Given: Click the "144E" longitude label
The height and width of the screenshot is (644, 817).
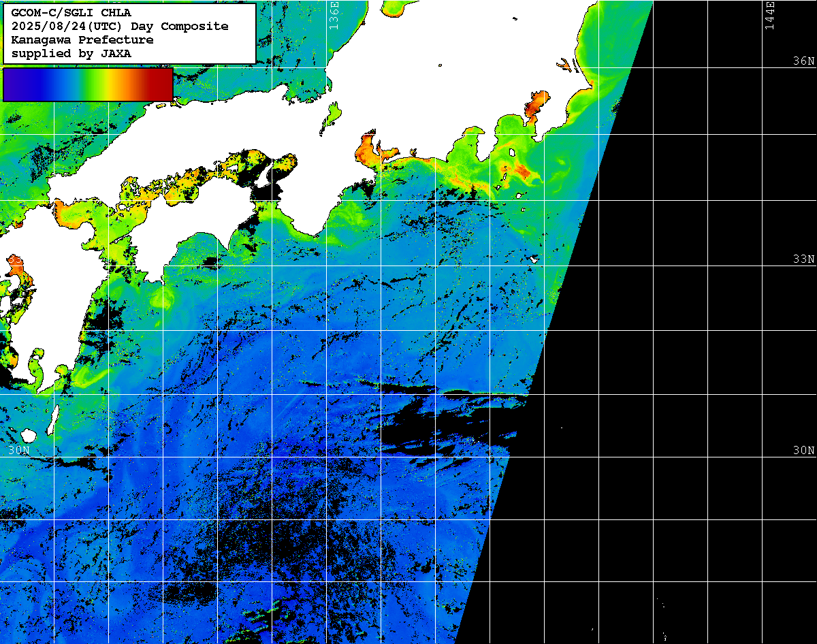Looking at the screenshot, I should pos(769,16).
